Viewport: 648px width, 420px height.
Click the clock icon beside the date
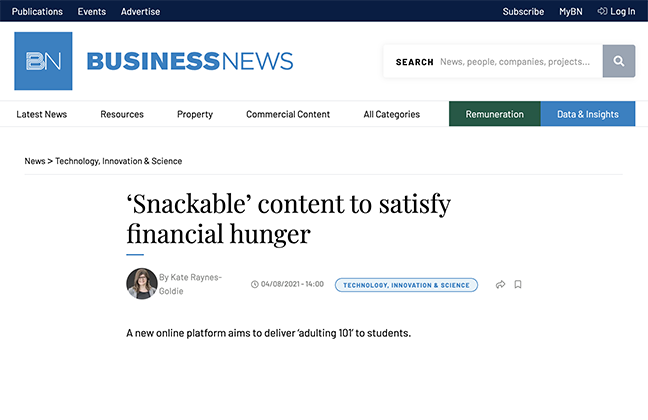click(255, 284)
